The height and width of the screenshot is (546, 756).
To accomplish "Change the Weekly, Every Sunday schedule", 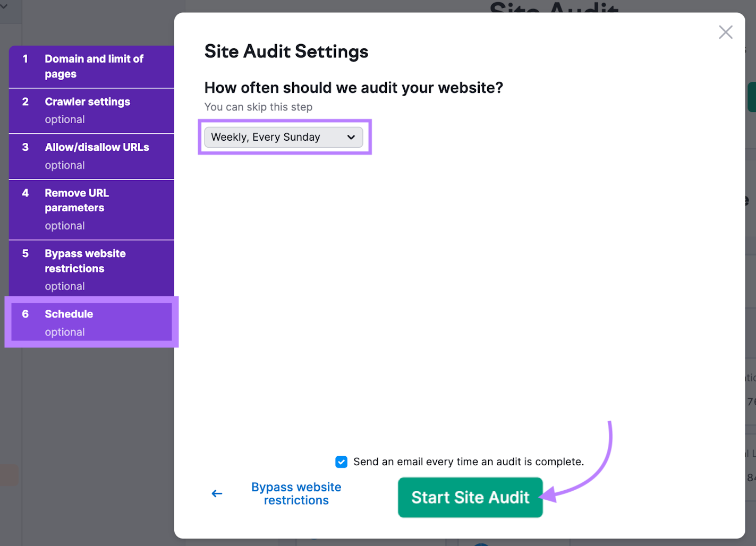I will click(x=284, y=137).
